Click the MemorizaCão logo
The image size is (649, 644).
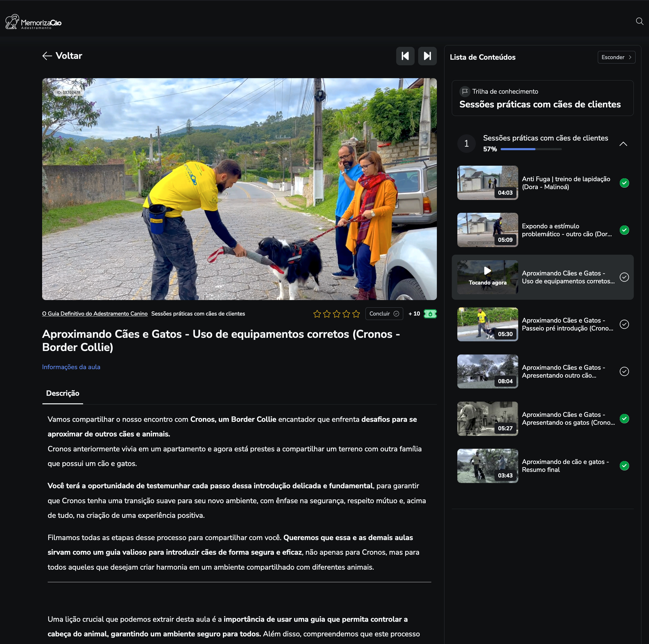pyautogui.click(x=33, y=22)
